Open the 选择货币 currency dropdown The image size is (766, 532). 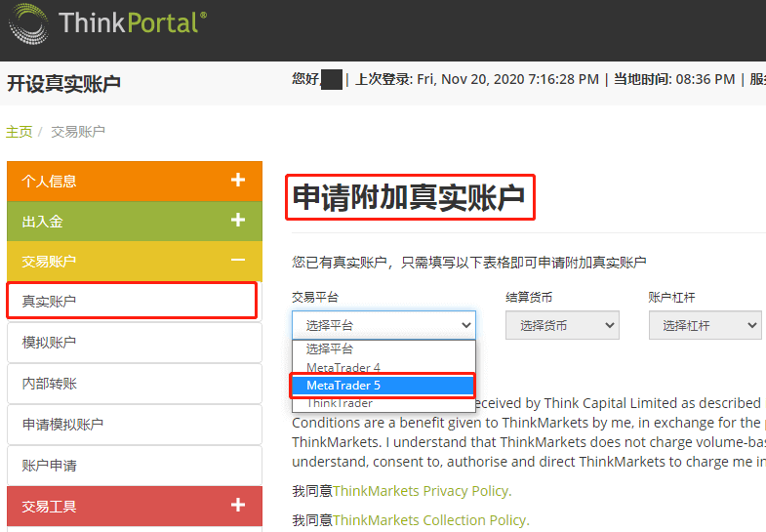click(562, 325)
